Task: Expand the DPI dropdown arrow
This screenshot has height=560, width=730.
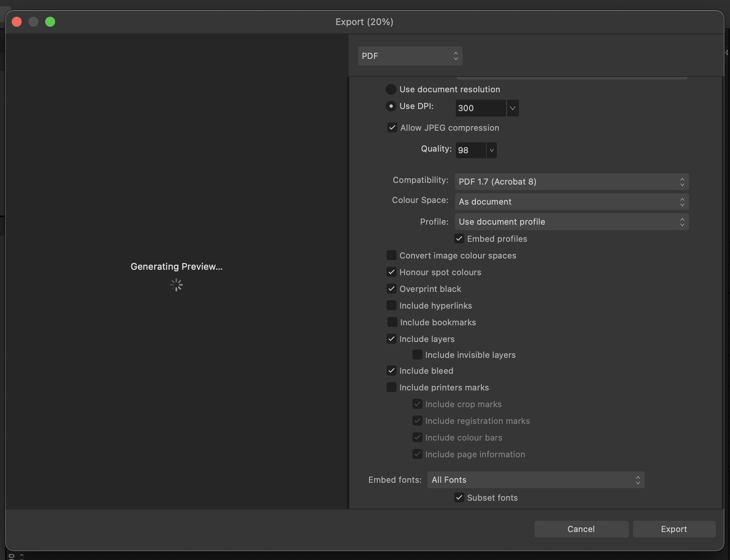Action: [513, 108]
